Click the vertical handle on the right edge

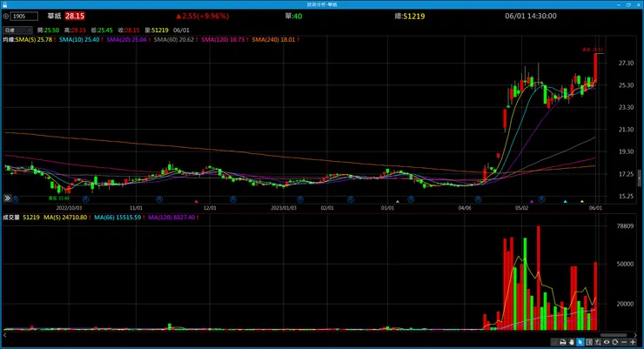click(640, 178)
